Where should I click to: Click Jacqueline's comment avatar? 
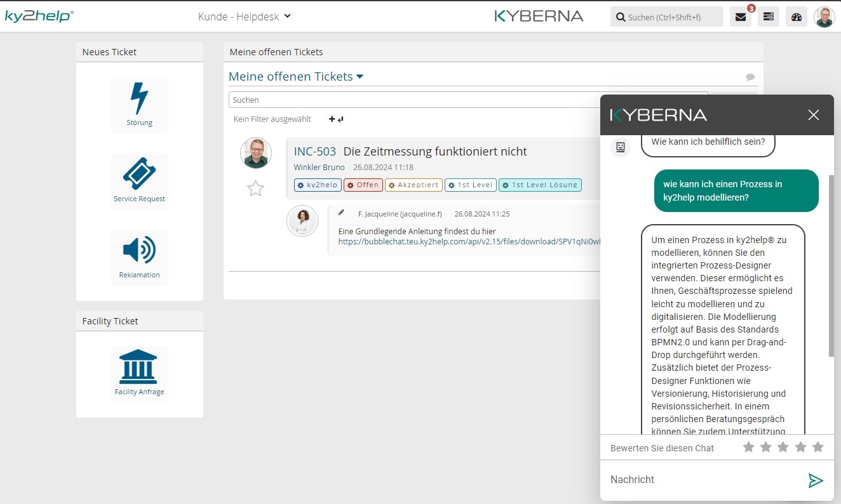[x=302, y=221]
